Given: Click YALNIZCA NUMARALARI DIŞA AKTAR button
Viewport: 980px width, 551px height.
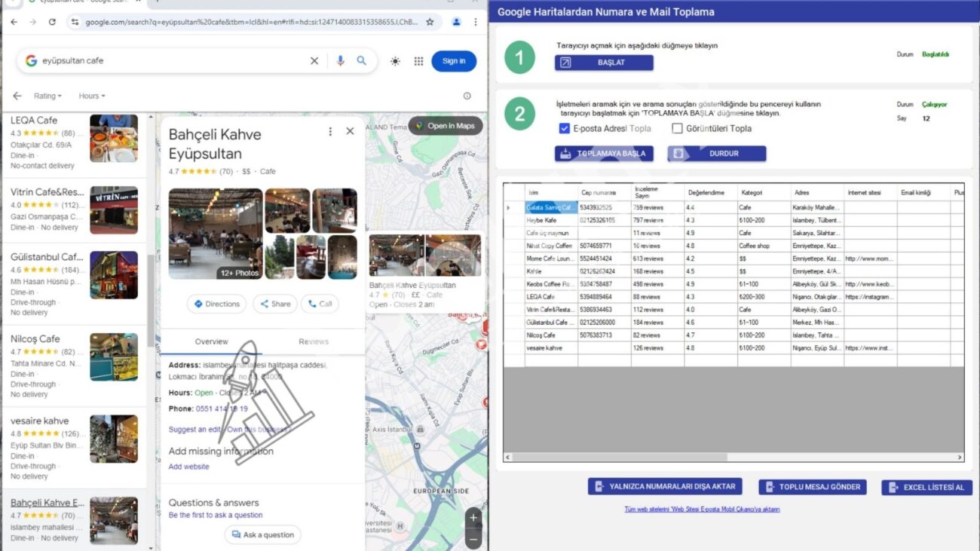Looking at the screenshot, I should (665, 487).
